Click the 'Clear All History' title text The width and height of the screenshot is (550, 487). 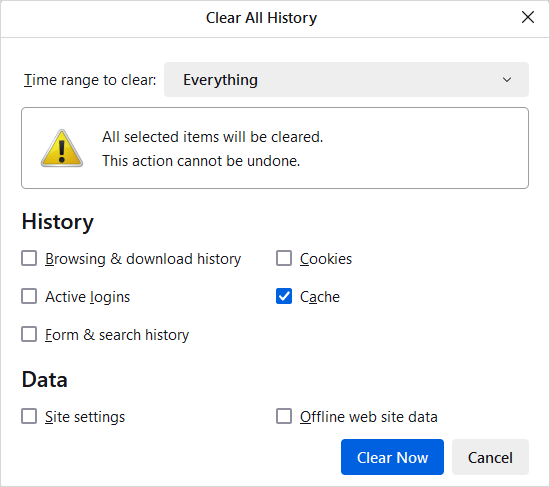(x=261, y=18)
